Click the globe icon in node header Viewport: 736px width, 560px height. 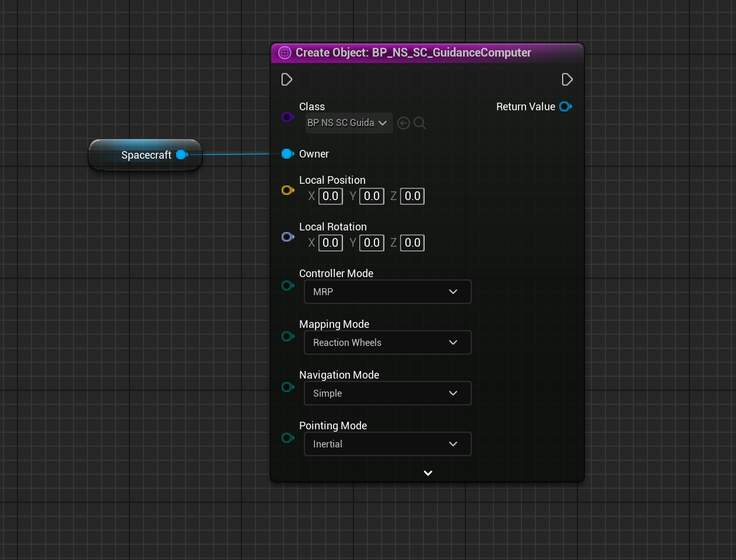click(285, 52)
